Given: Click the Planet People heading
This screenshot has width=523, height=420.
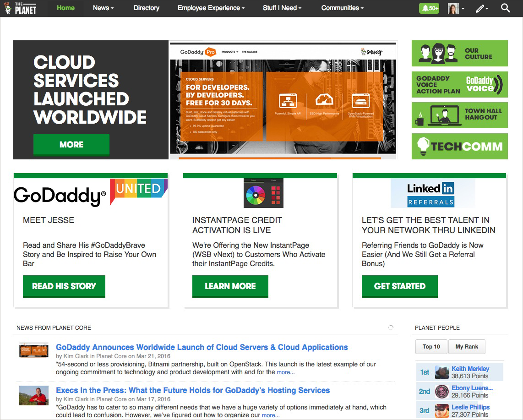Looking at the screenshot, I should (437, 328).
